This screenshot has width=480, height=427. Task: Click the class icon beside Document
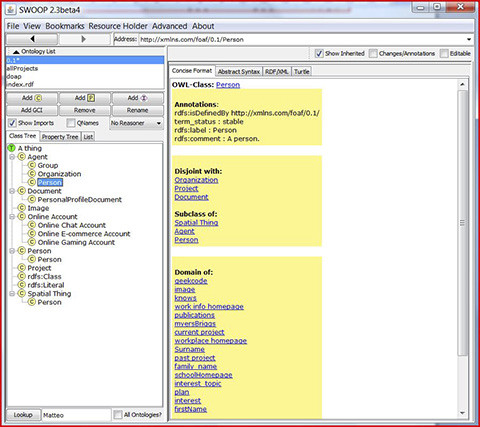[22, 191]
